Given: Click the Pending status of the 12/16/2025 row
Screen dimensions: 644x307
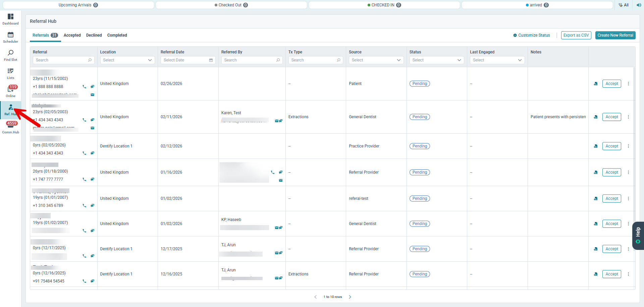Looking at the screenshot, I should click(x=420, y=274).
